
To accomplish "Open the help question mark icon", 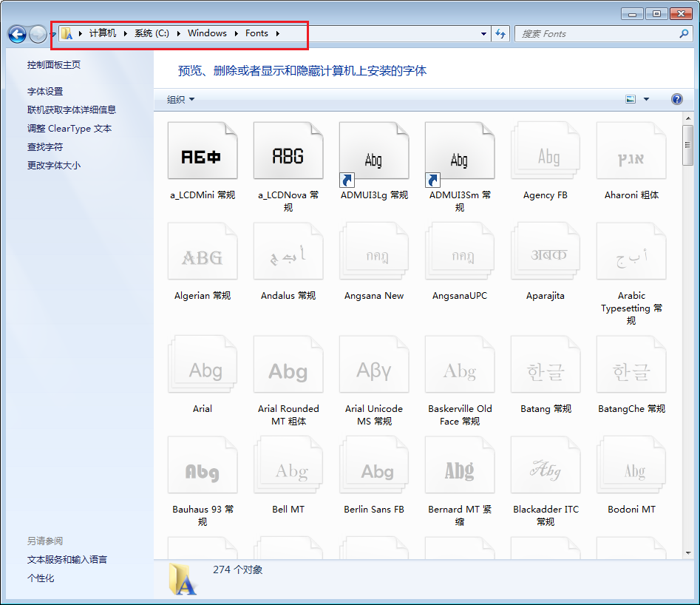I will (676, 99).
